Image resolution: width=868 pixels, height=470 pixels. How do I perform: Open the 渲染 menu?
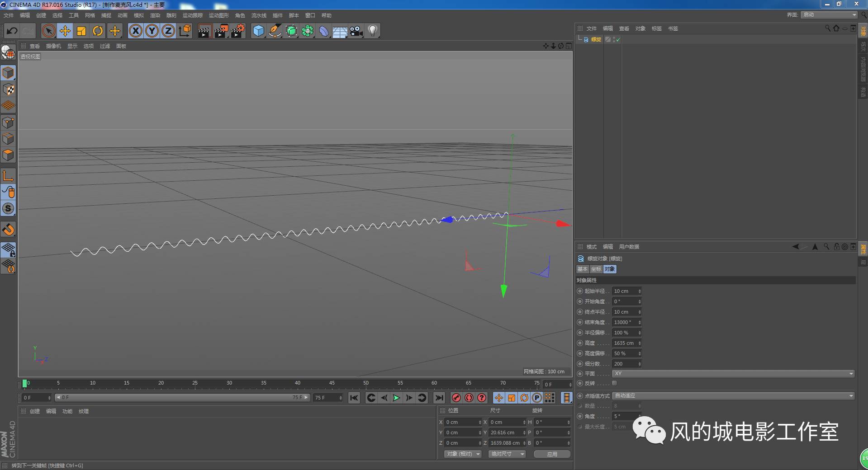pyautogui.click(x=155, y=15)
